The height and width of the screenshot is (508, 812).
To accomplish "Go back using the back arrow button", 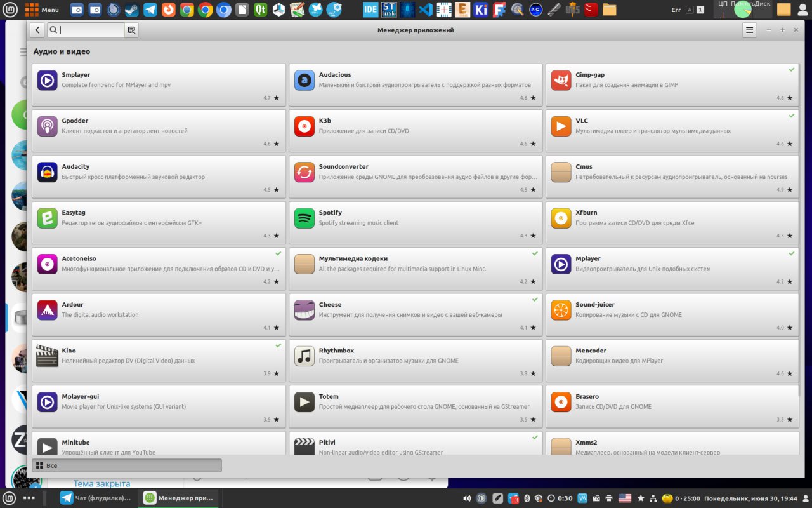I will (x=37, y=30).
